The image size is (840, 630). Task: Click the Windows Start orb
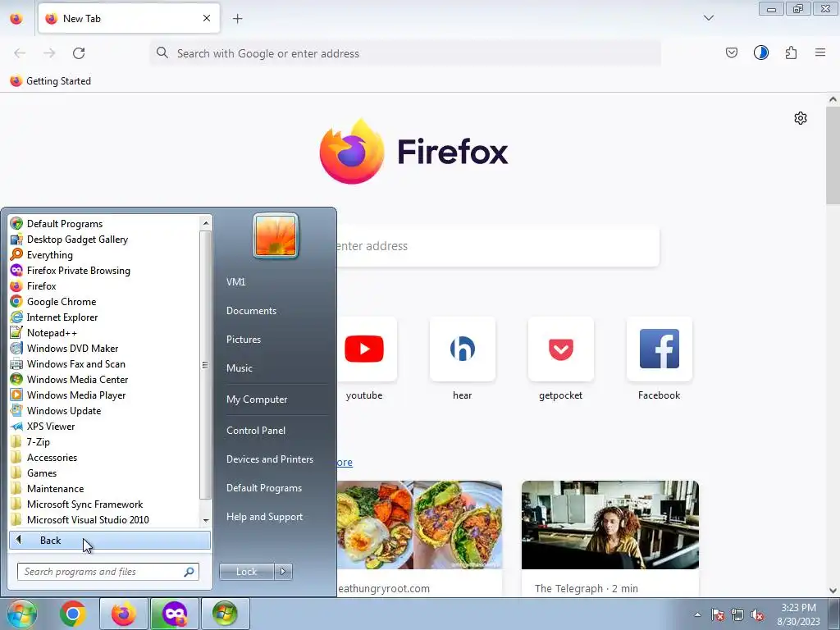(x=22, y=614)
